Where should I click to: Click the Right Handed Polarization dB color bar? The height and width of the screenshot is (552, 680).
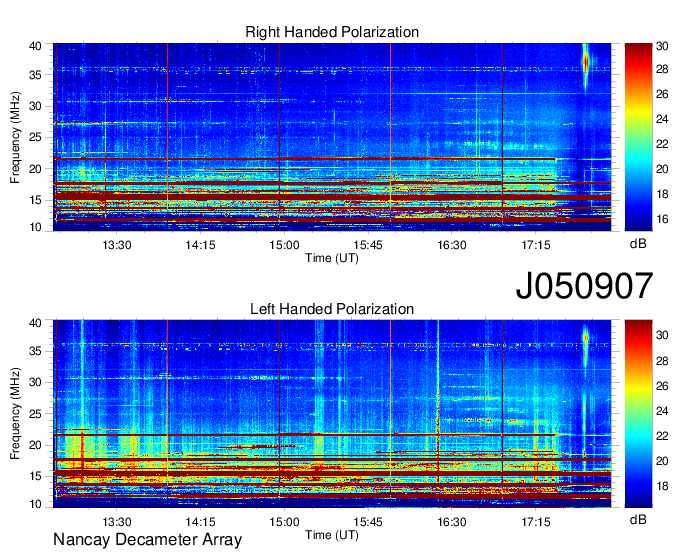[638, 137]
